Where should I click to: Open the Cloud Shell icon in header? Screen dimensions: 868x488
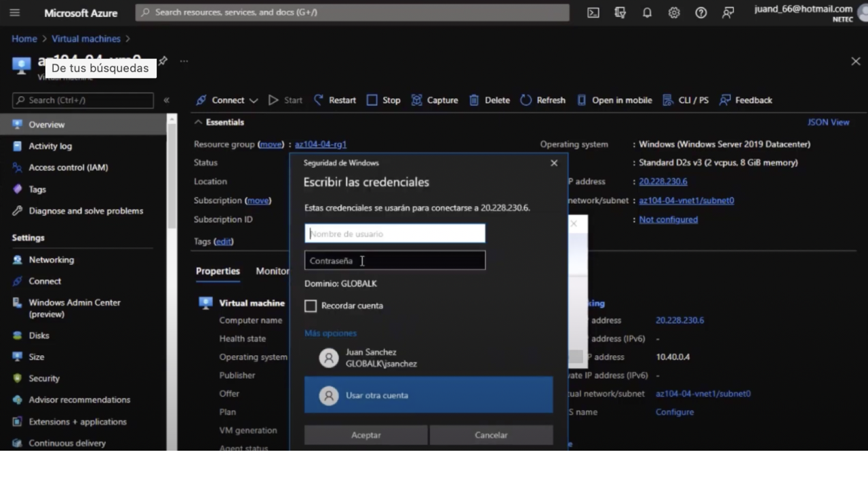point(593,13)
